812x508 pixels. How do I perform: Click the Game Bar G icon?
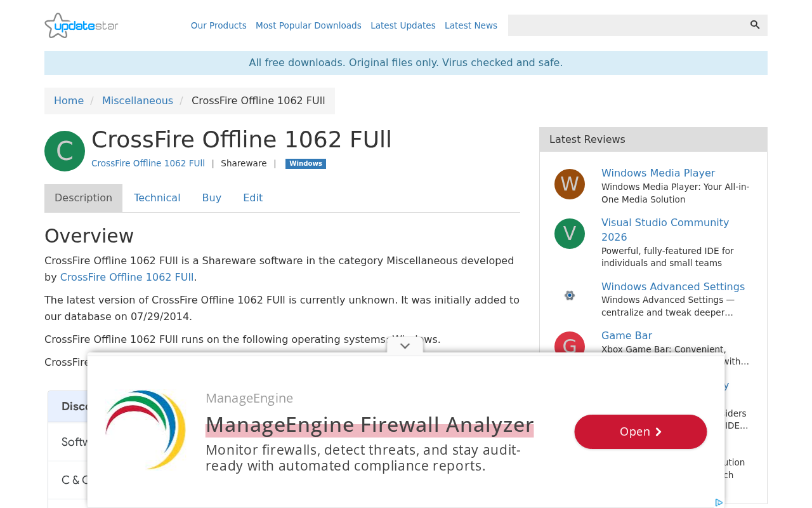point(570,344)
